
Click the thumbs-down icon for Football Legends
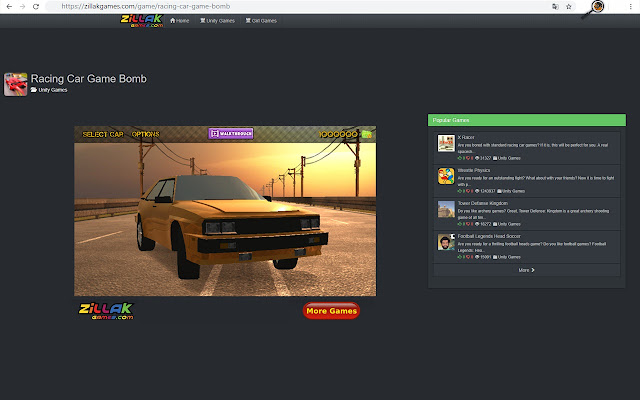click(468, 257)
